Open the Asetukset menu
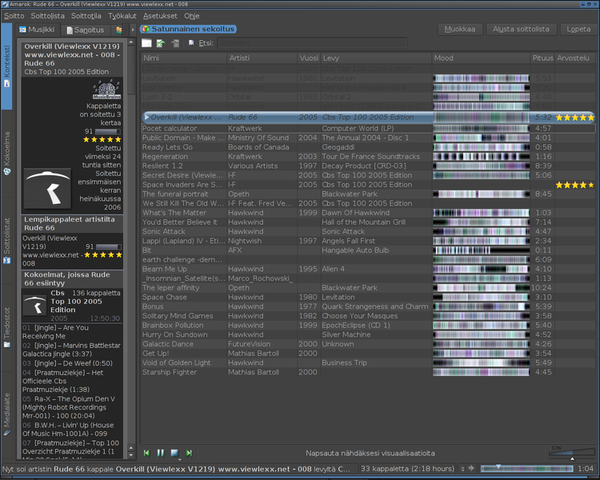The image size is (600, 480). point(160,16)
